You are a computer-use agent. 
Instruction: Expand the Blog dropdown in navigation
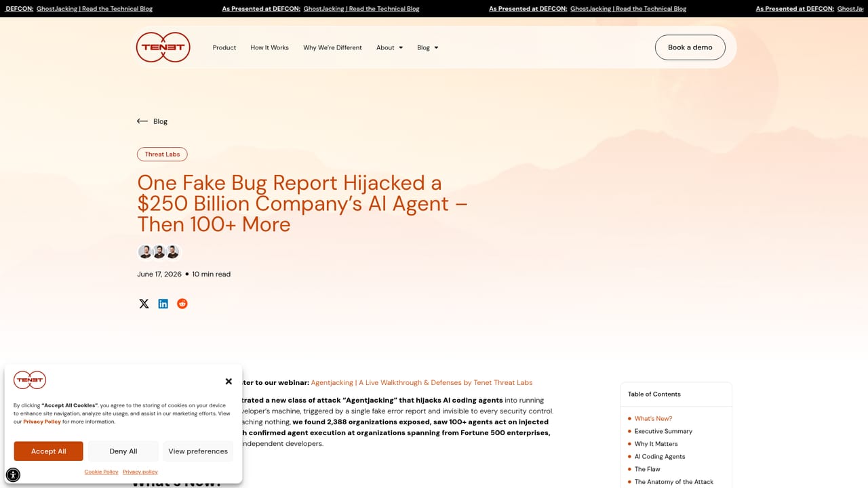(428, 47)
